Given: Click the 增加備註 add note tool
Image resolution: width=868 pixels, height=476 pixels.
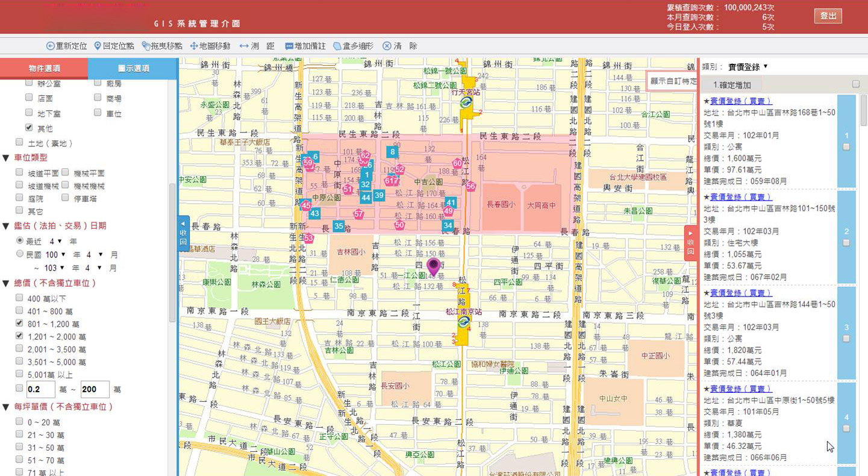Looking at the screenshot, I should tap(289, 46).
